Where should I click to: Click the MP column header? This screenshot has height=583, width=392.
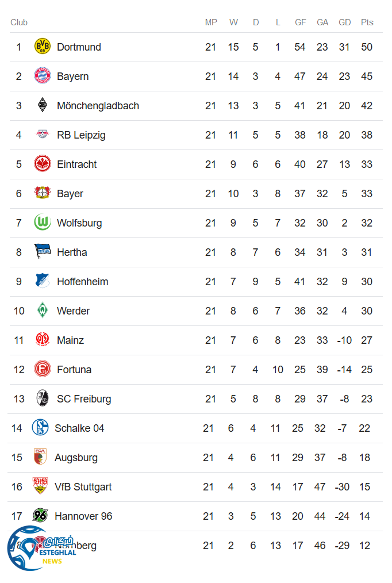click(211, 22)
